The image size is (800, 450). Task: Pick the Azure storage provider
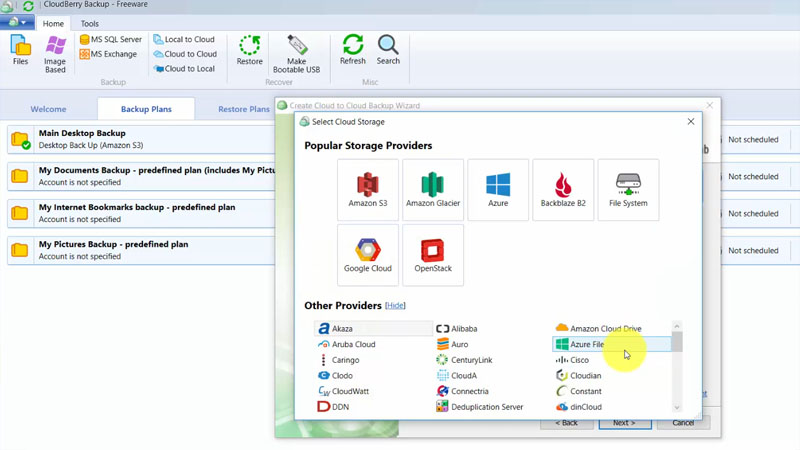click(x=498, y=189)
